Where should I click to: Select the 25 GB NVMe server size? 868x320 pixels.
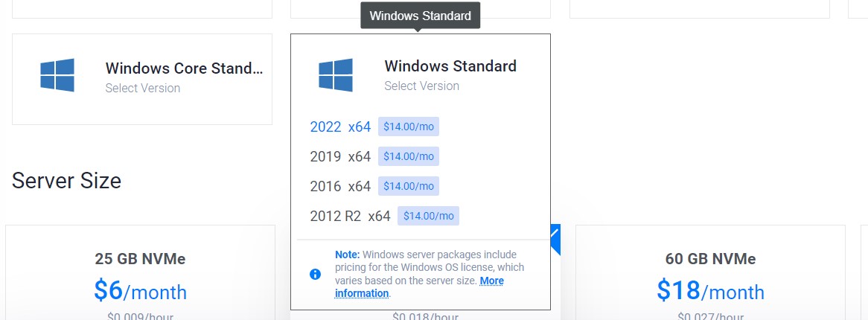pyautogui.click(x=140, y=272)
